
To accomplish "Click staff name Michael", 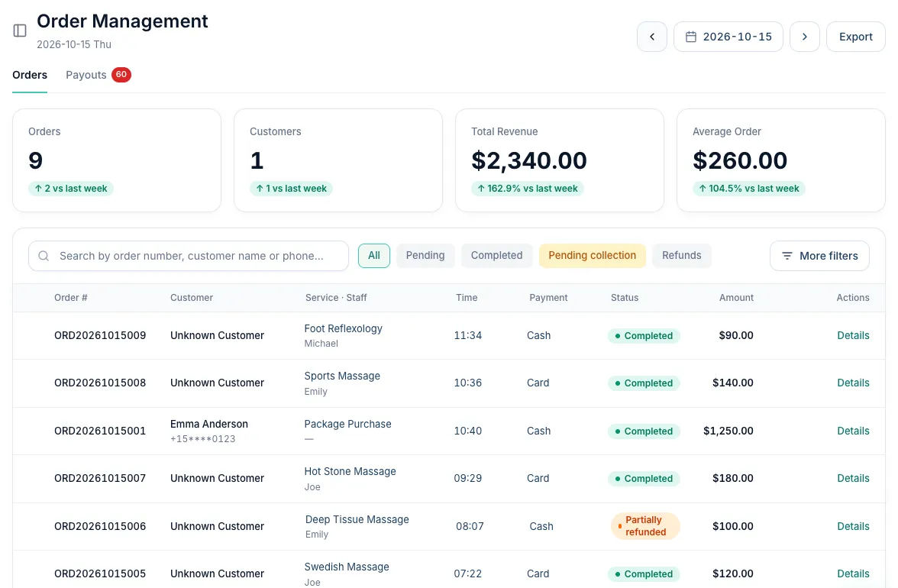I will (321, 344).
